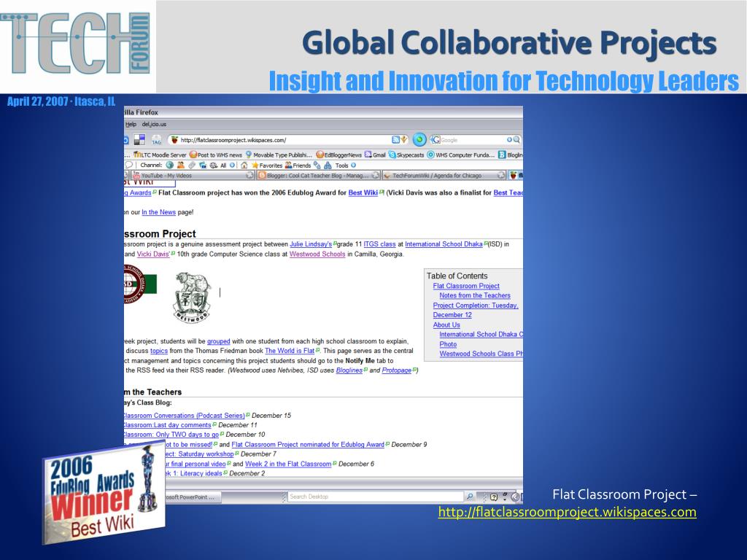This screenshot has height=560, width=747.
Task: Open the EdBloggerNews bookmark
Action: pos(338,155)
